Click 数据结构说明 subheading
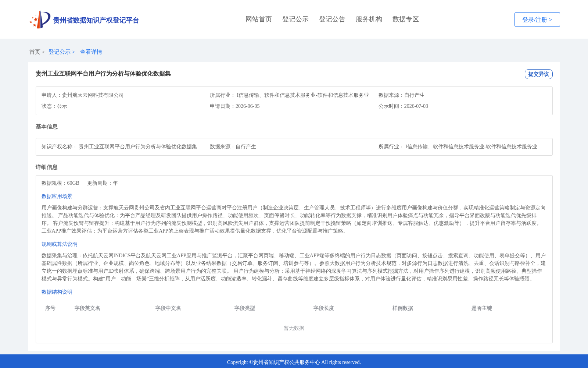 [57, 292]
